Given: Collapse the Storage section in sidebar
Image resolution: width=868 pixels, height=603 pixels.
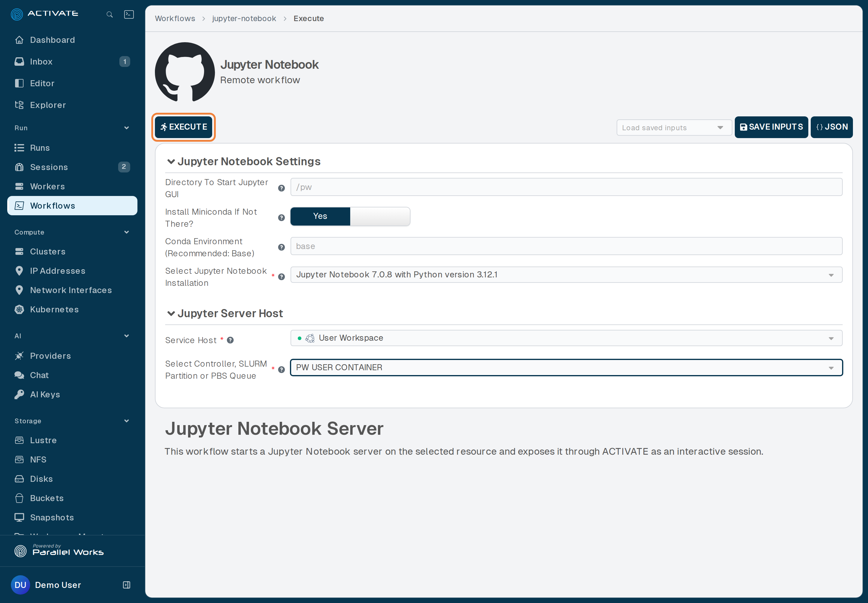Looking at the screenshot, I should [x=127, y=421].
